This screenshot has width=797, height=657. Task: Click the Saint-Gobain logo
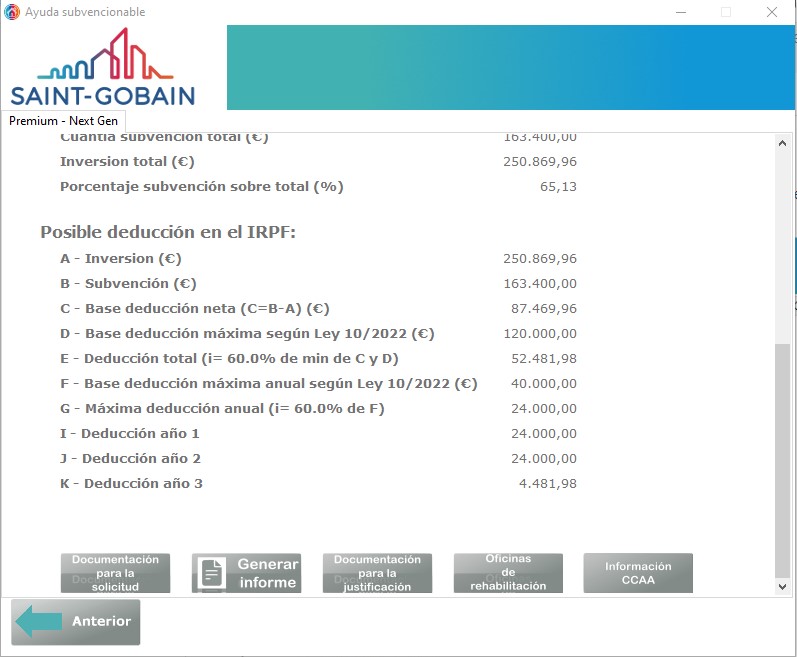click(x=104, y=68)
